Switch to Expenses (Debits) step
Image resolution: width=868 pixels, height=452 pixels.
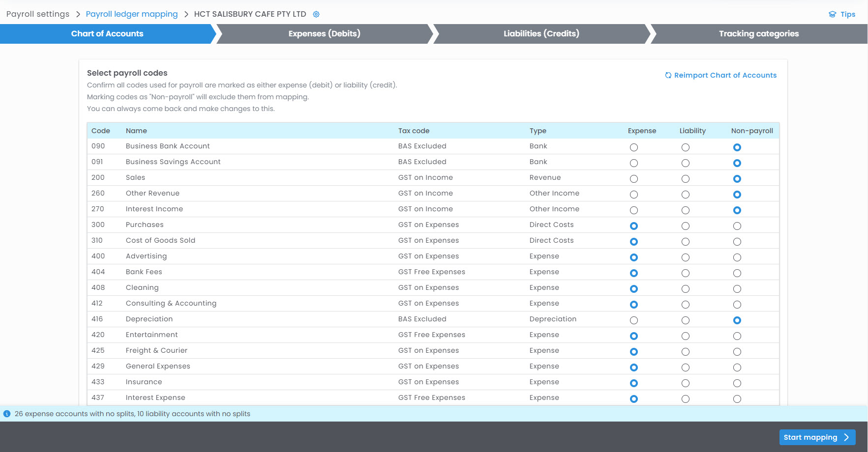[324, 34]
